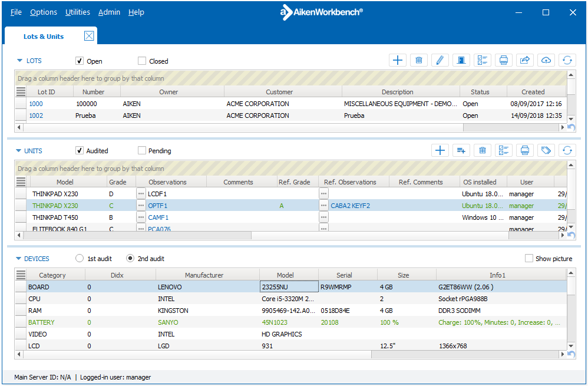Collapse the LOTS section
This screenshot has width=588, height=386.
coord(19,60)
